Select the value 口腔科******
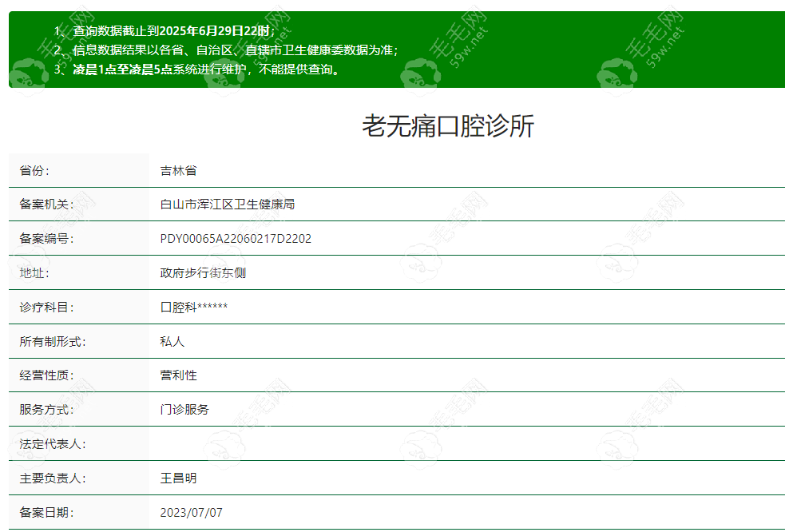 (194, 307)
